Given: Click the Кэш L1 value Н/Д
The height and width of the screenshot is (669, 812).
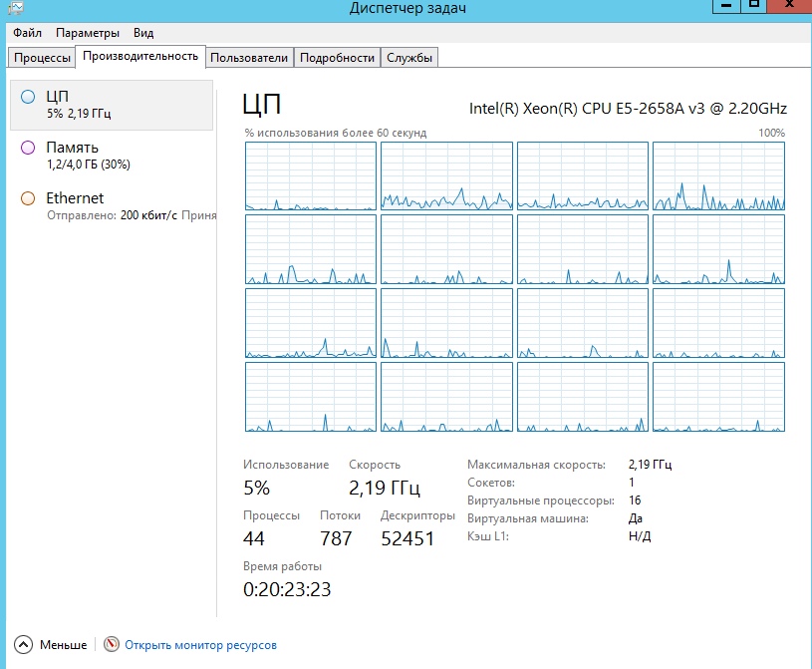Looking at the screenshot, I should [x=640, y=535].
